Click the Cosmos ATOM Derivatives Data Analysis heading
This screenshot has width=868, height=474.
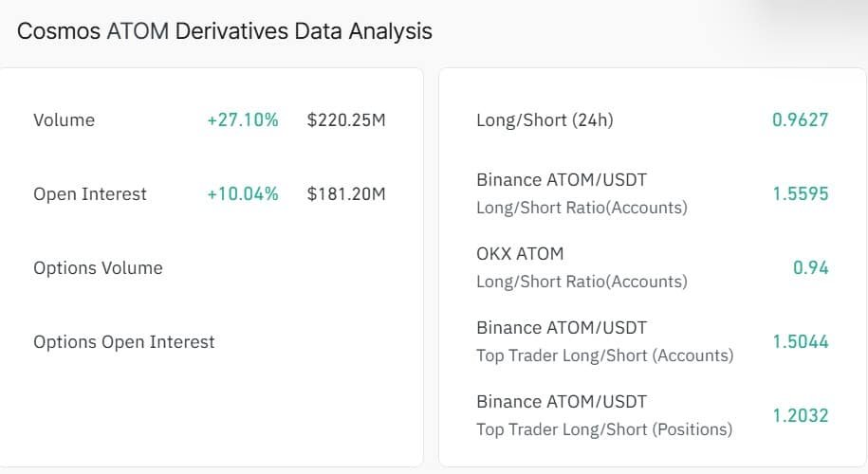(x=225, y=31)
